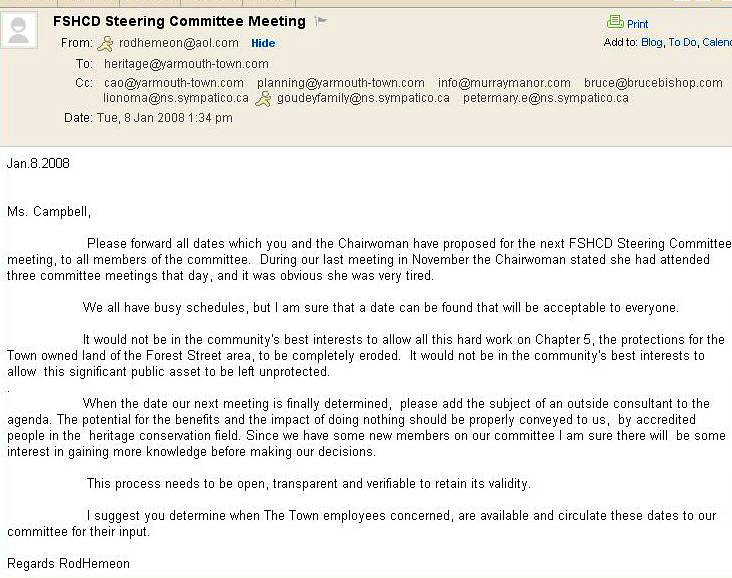Add this message to Blog
Screen dimensions: 732x578
click(651, 42)
